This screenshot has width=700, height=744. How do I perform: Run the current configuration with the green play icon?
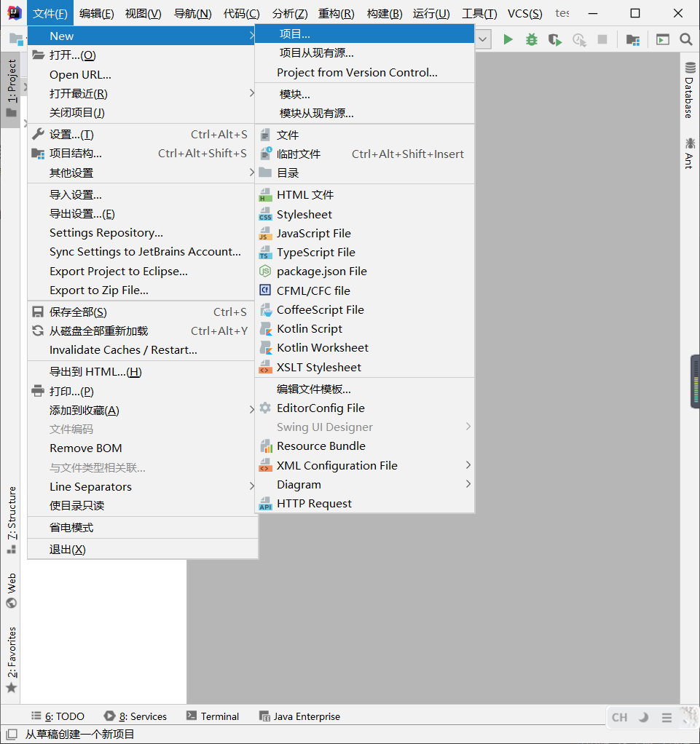(x=508, y=40)
